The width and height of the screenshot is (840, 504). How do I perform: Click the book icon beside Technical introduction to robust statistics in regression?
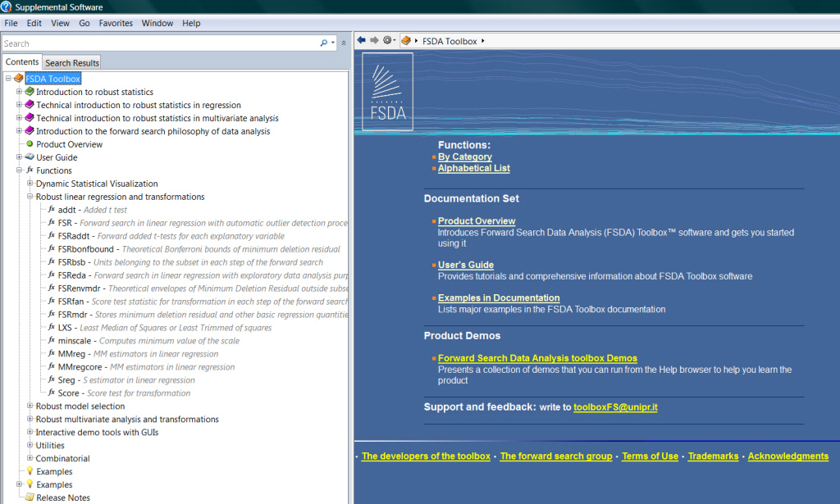click(30, 105)
